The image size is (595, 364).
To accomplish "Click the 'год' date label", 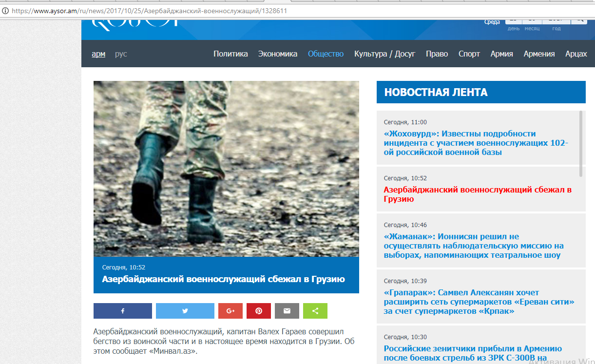I will (557, 29).
